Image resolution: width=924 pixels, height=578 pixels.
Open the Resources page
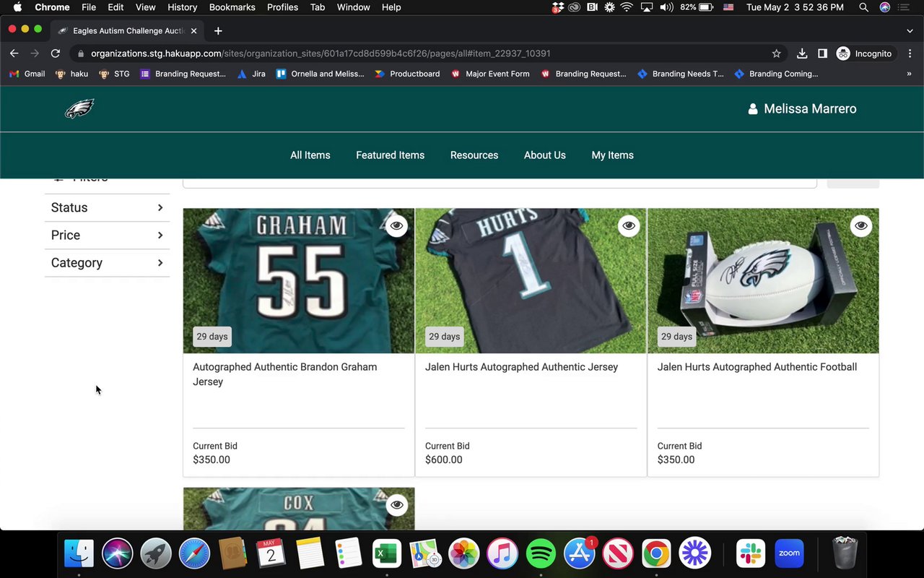(474, 155)
